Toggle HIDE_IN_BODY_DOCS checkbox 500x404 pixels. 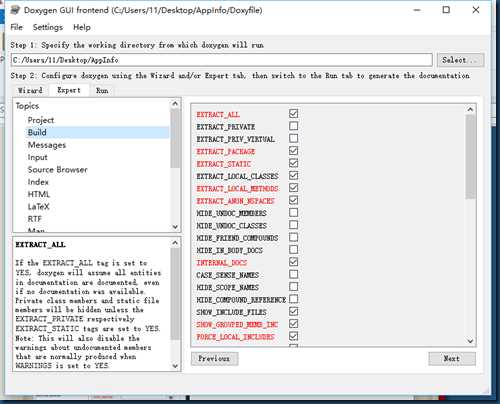click(293, 249)
